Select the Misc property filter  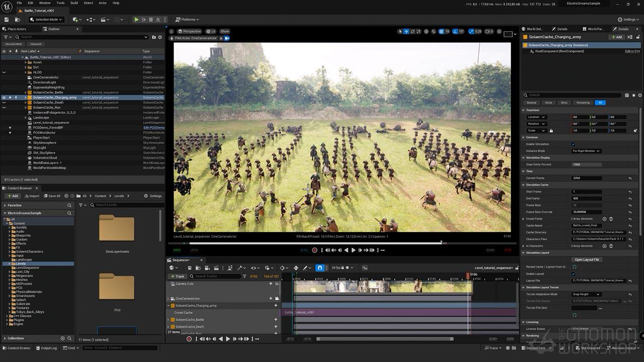pyautogui.click(x=564, y=103)
